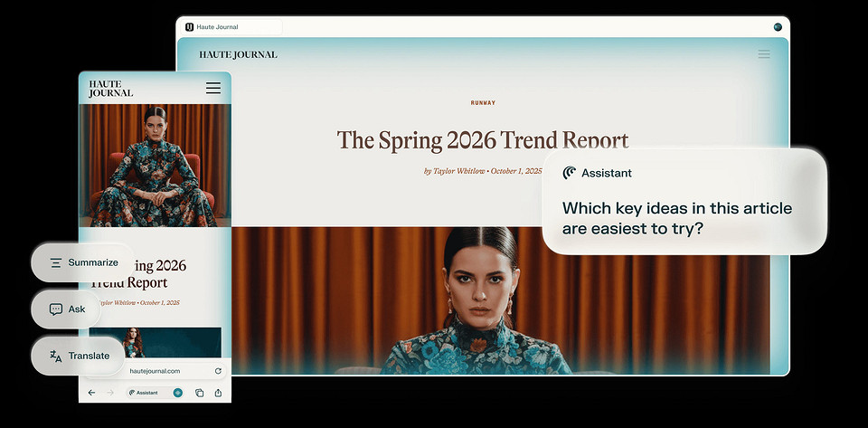
Task: Click the profile orb in desktop window corner
Action: [778, 27]
